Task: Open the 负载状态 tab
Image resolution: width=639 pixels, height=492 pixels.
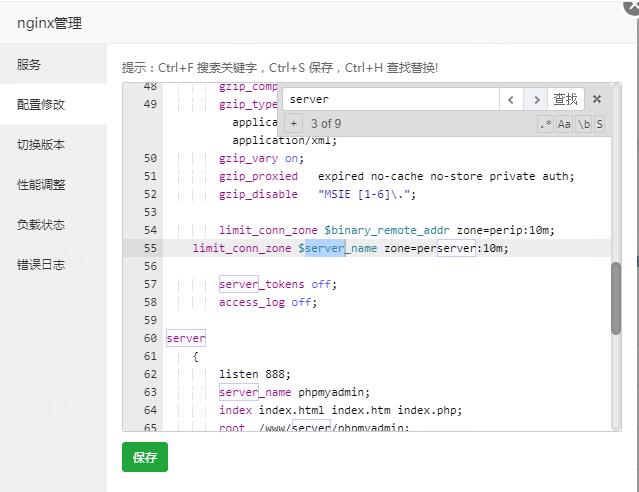Action: (x=53, y=224)
